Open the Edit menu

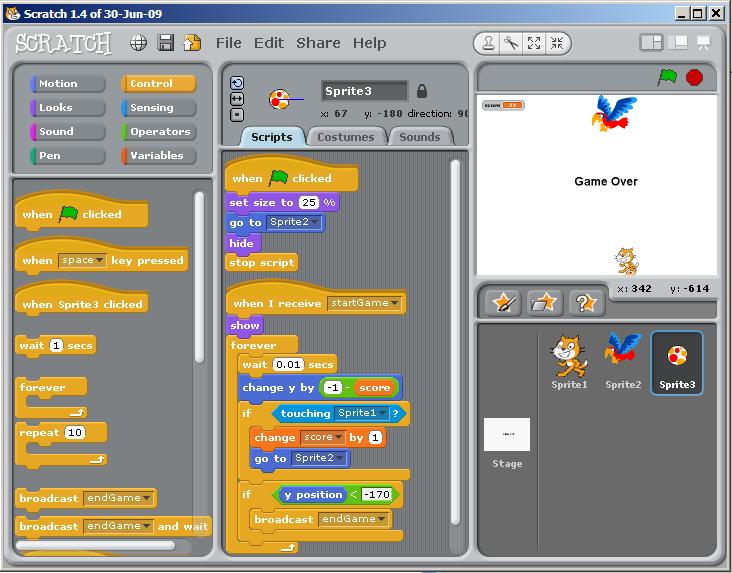point(269,43)
